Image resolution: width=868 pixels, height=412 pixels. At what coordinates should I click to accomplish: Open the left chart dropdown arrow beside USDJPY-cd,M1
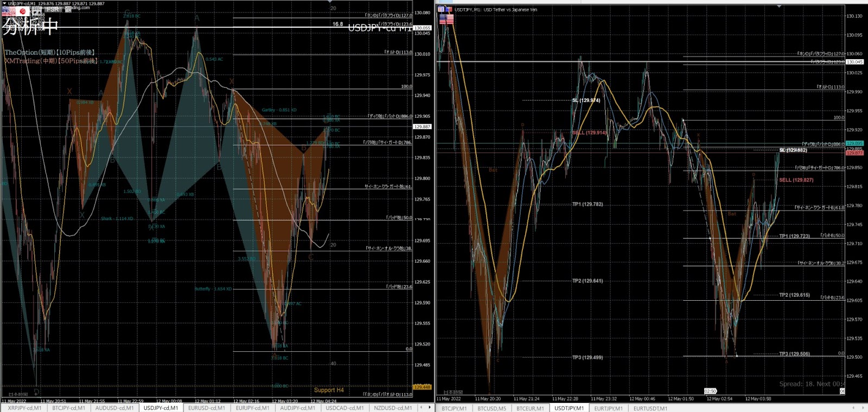click(4, 4)
